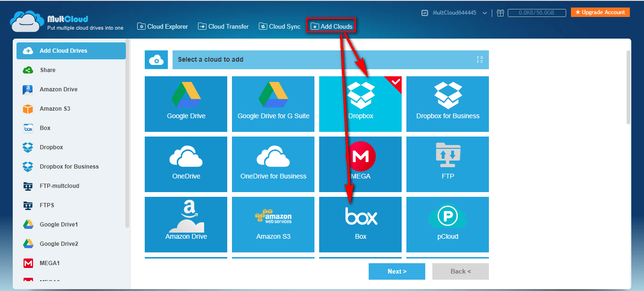Click the gift box icon

pyautogui.click(x=500, y=13)
